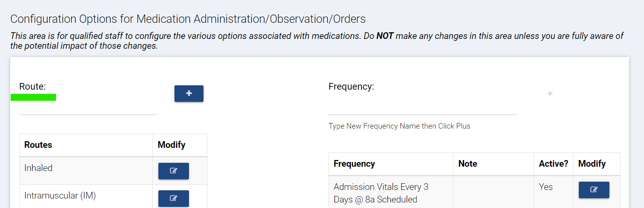Click the Modify header in Routes table
This screenshot has height=208, width=644.
point(171,145)
